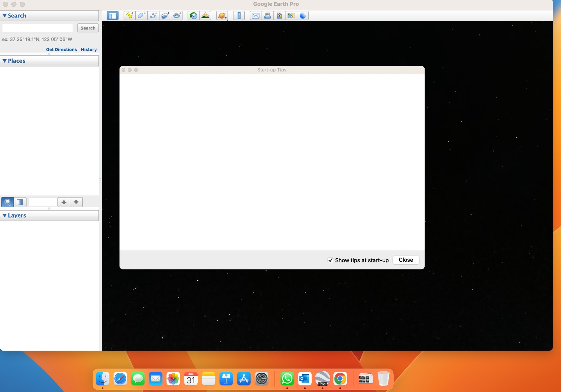Record a tour with the camera icon
The width and height of the screenshot is (561, 392).
click(x=177, y=15)
